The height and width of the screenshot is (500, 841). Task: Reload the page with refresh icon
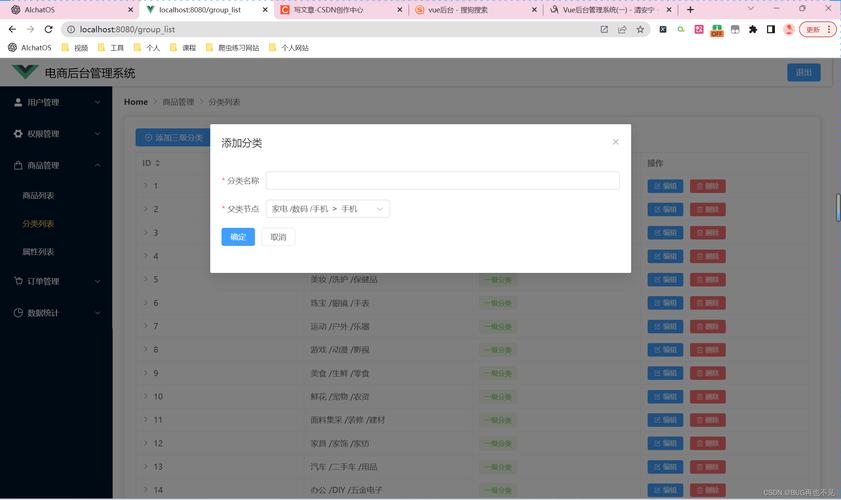pyautogui.click(x=48, y=30)
